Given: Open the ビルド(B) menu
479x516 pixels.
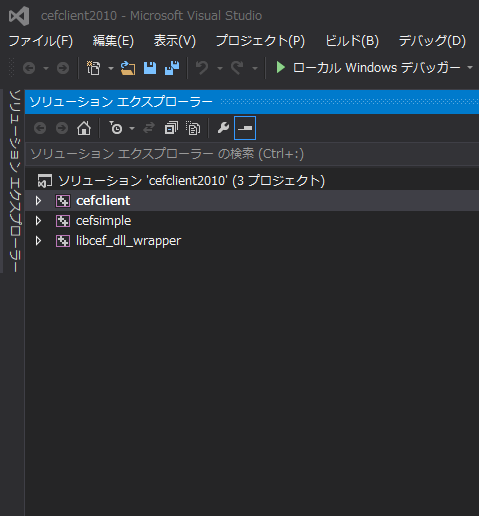Looking at the screenshot, I should click(352, 41).
